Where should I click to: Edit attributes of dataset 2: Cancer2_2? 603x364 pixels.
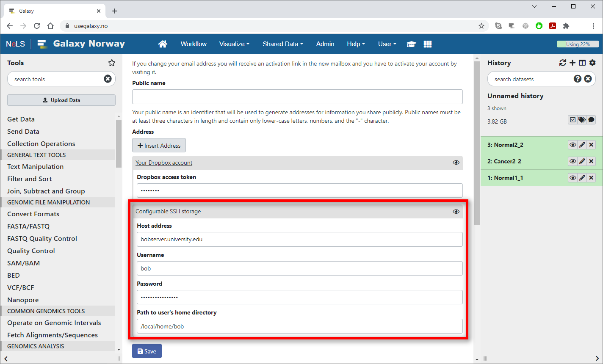582,161
